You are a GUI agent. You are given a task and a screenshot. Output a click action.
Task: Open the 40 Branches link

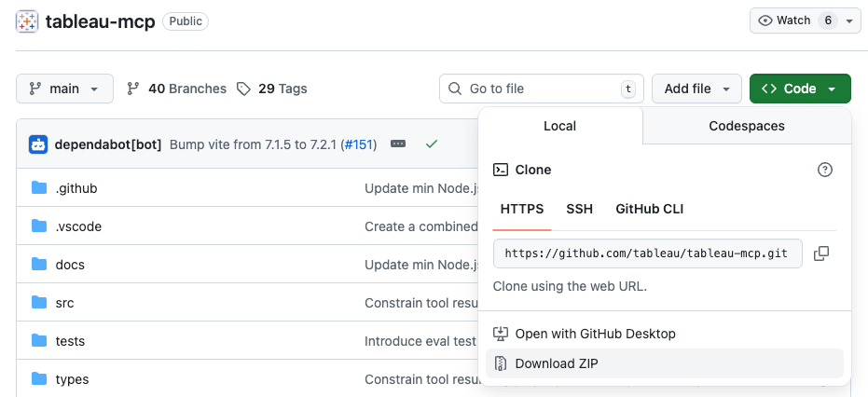pos(177,89)
